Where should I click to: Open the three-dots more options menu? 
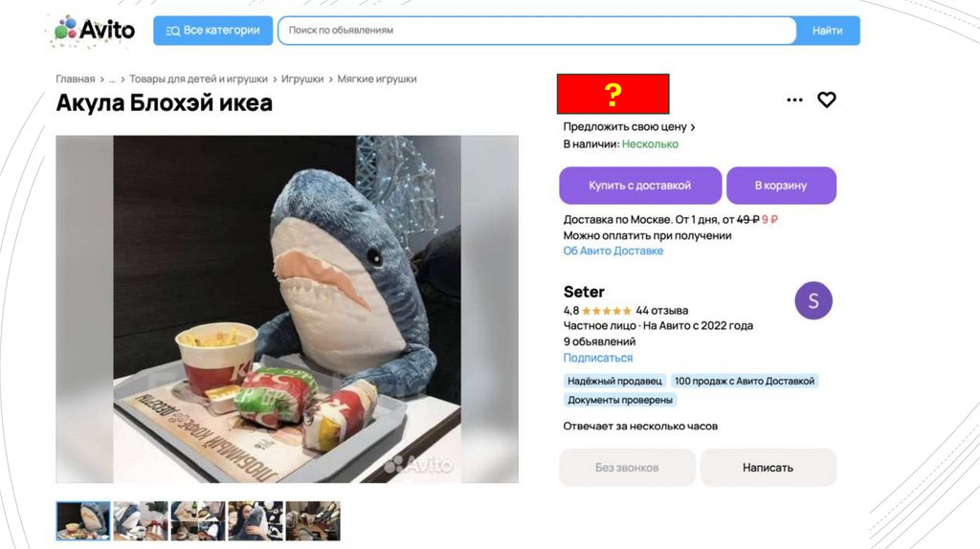click(x=794, y=99)
